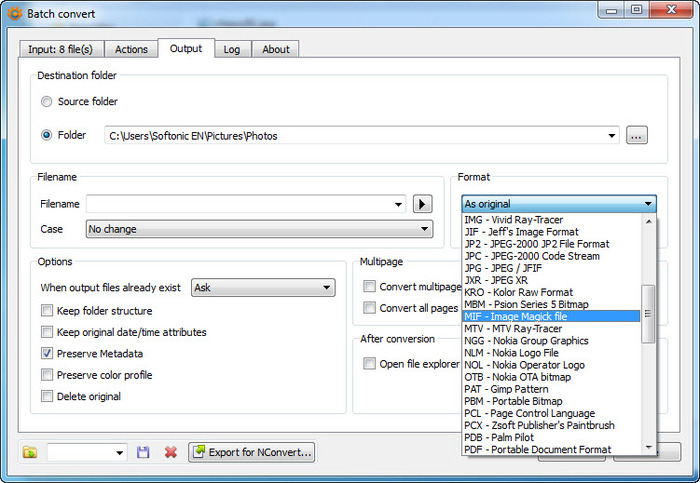
Task: Click the XnConvert app icon in title bar
Action: tap(14, 13)
